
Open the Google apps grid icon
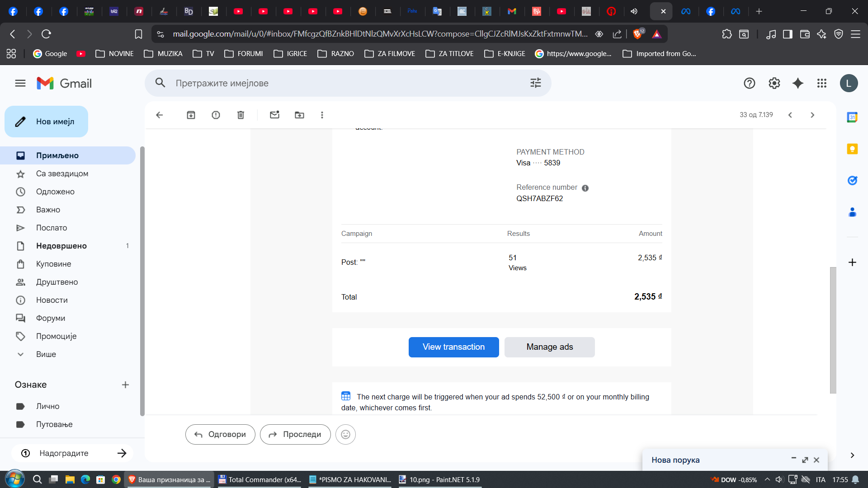click(x=822, y=83)
